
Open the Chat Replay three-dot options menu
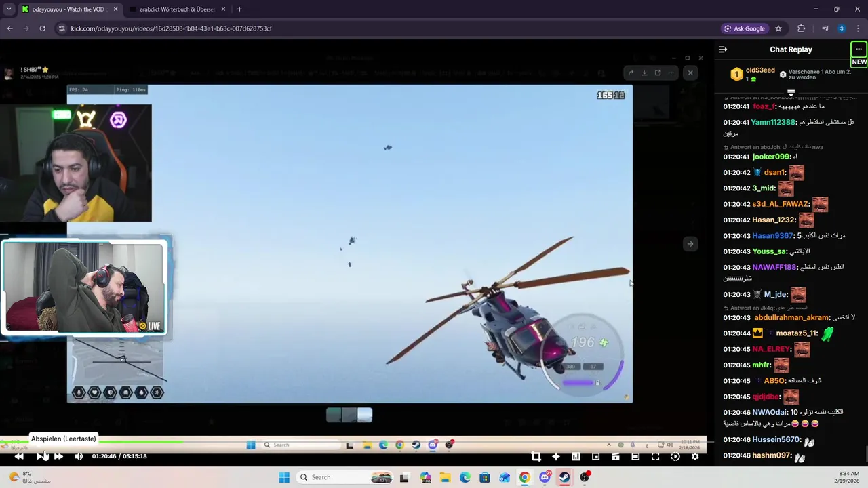[859, 49]
